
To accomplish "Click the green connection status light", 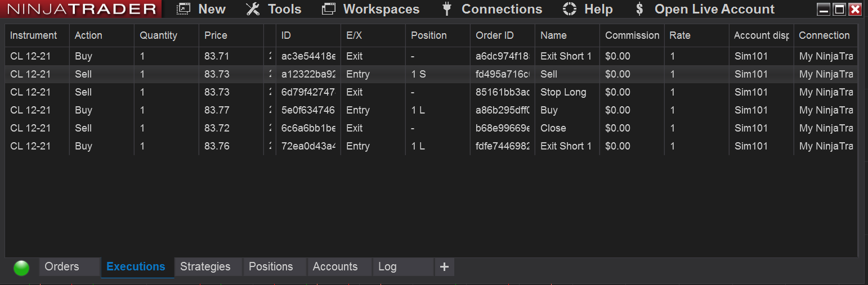I will pos(21,268).
